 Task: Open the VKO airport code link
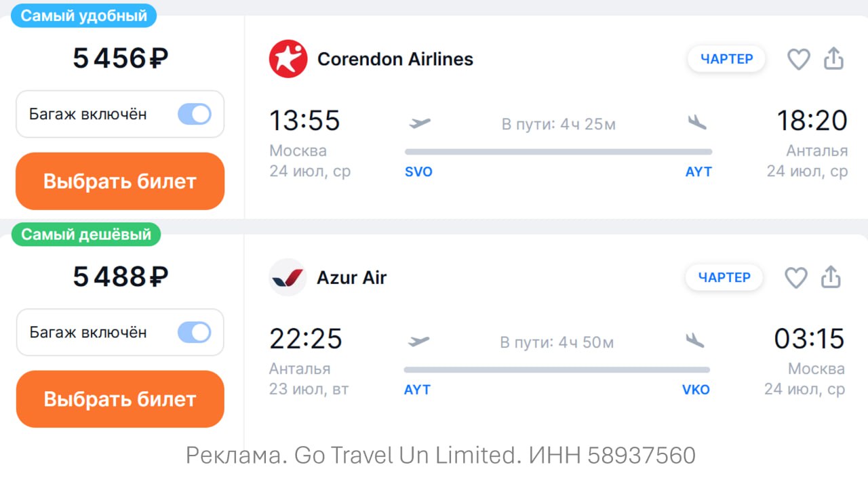(696, 390)
